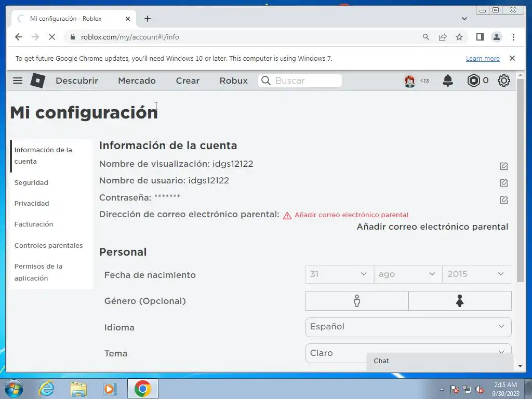
Task: Open Windows Media Player from taskbar
Action: pos(110,389)
